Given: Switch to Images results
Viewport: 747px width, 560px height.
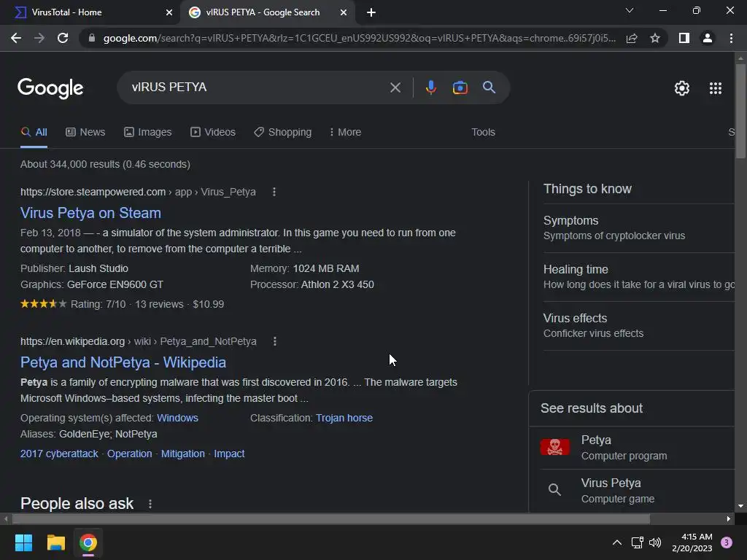Looking at the screenshot, I should point(147,133).
